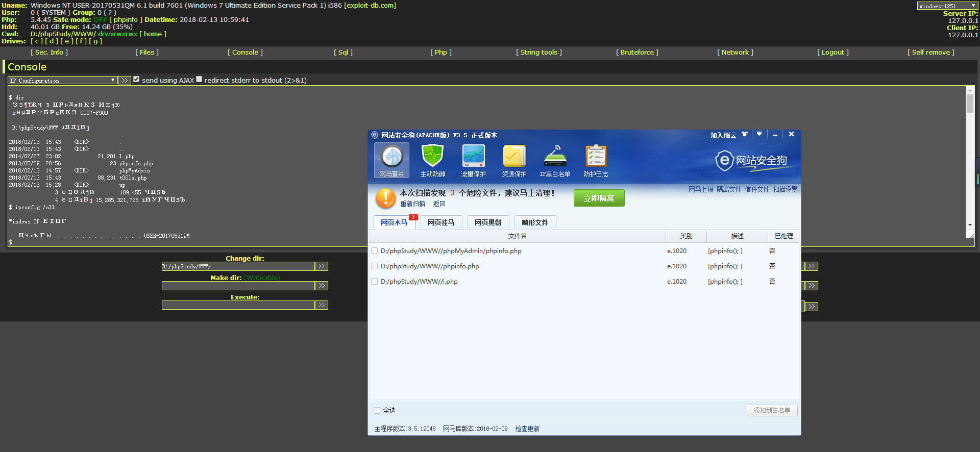Image resolution: width=980 pixels, height=452 pixels.
Task: Open the Bruteforce menu
Action: click(x=637, y=52)
